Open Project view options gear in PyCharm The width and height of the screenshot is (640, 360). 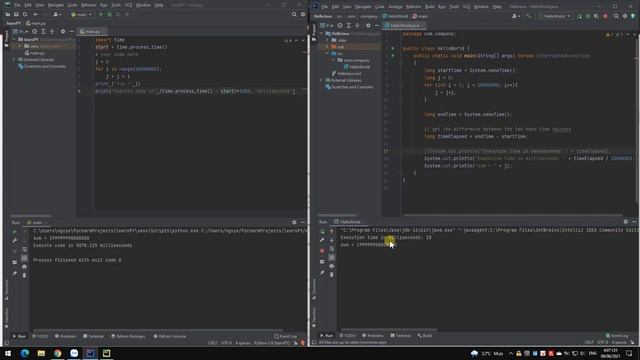click(62, 31)
